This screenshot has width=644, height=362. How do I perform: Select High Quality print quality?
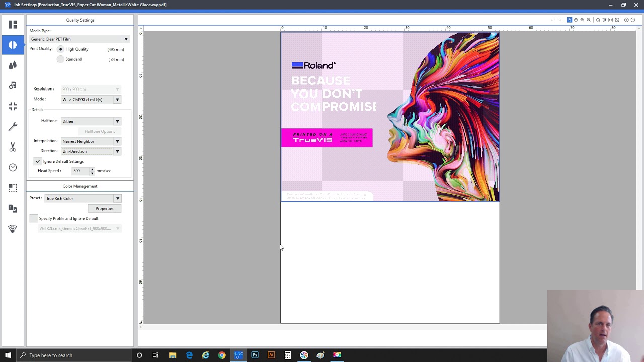pyautogui.click(x=60, y=49)
